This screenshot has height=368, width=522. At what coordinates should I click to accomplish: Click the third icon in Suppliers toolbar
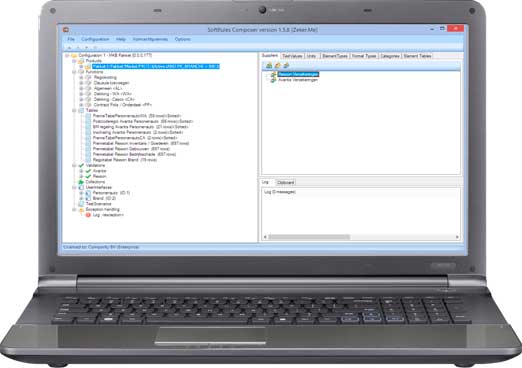click(286, 66)
